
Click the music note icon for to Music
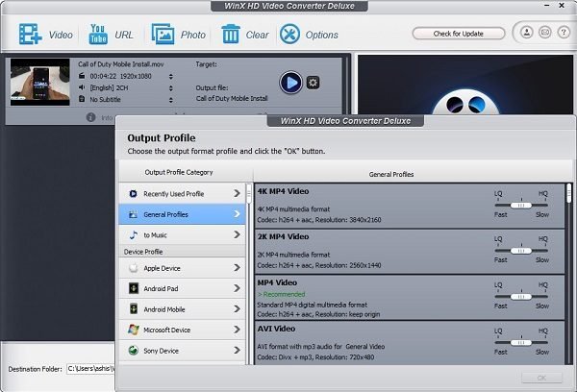pyautogui.click(x=134, y=235)
